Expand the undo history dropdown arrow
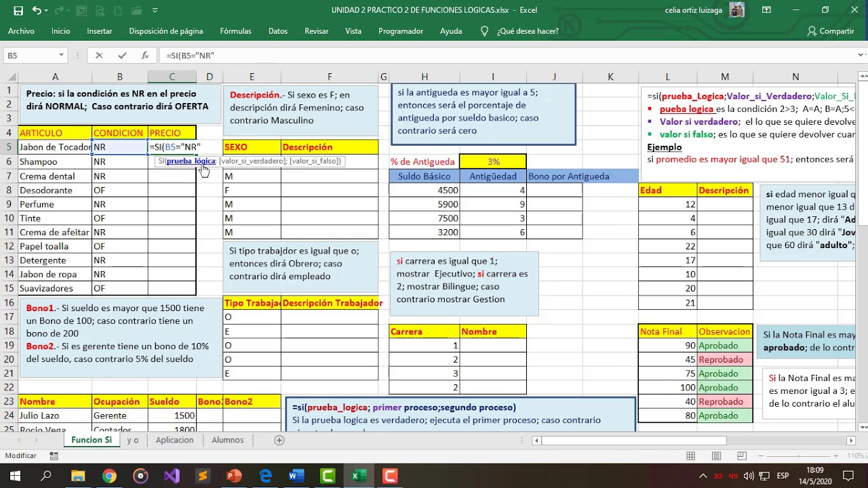868x488 pixels. pos(47,10)
